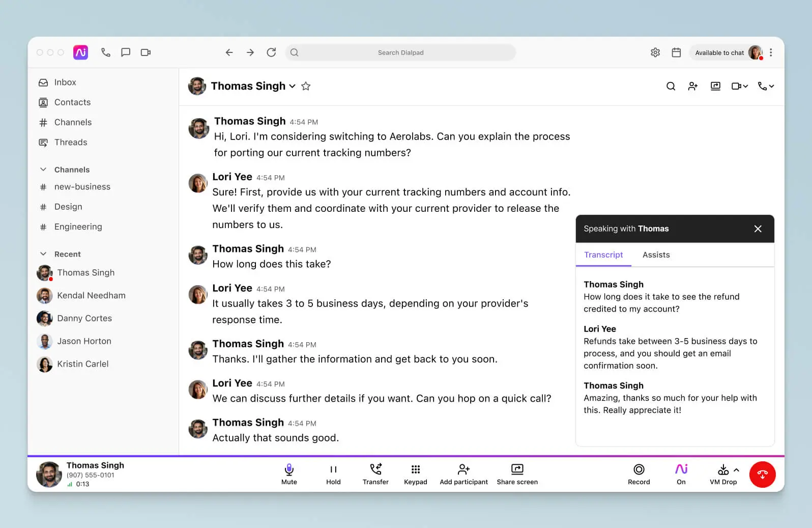Open the Engineering channel
The image size is (812, 528).
[x=78, y=227]
